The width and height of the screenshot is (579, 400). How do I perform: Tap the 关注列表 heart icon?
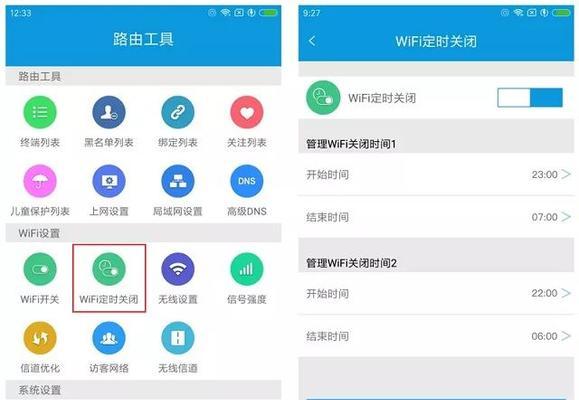(247, 112)
